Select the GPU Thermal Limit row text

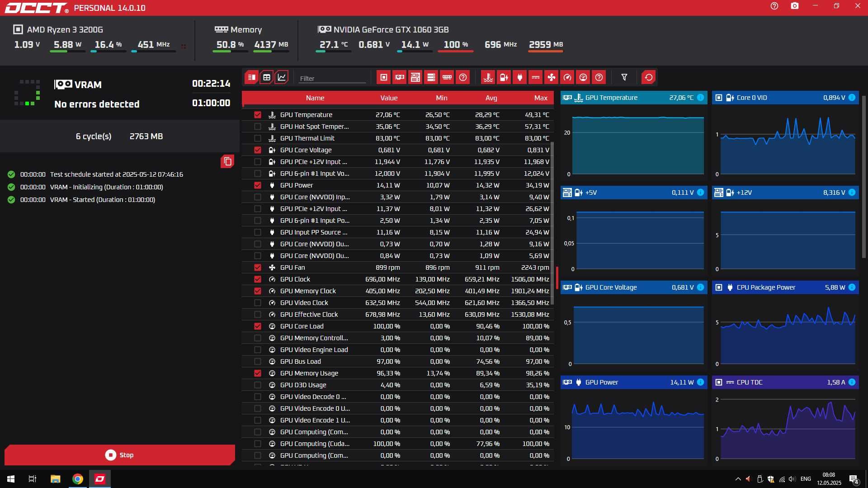307,138
